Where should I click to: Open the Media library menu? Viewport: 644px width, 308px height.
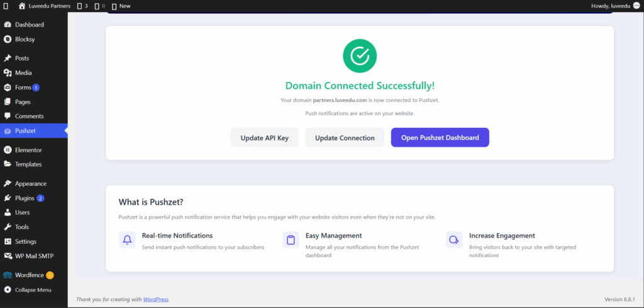click(34, 73)
